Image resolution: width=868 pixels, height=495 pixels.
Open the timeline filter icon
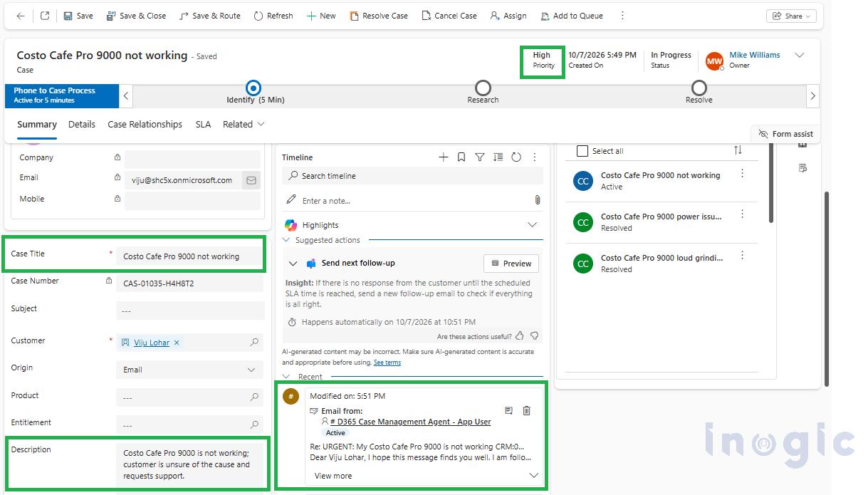click(x=480, y=157)
